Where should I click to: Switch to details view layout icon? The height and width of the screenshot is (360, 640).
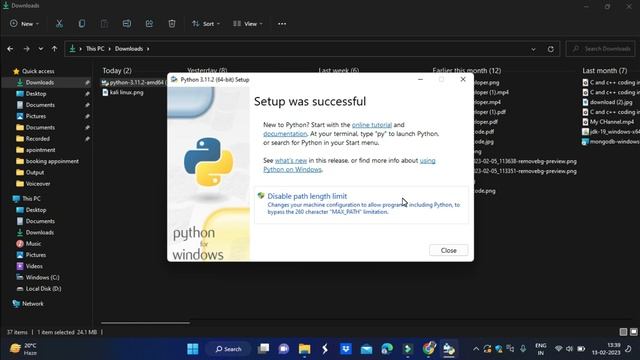pos(623,332)
